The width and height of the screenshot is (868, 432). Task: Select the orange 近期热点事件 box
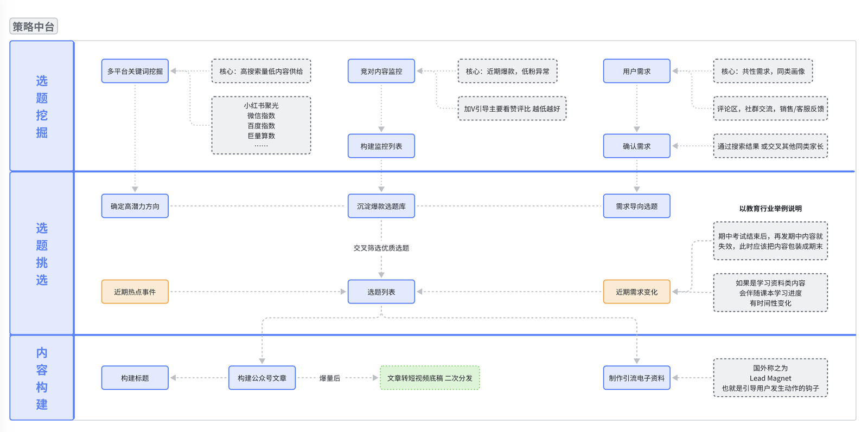(x=135, y=292)
